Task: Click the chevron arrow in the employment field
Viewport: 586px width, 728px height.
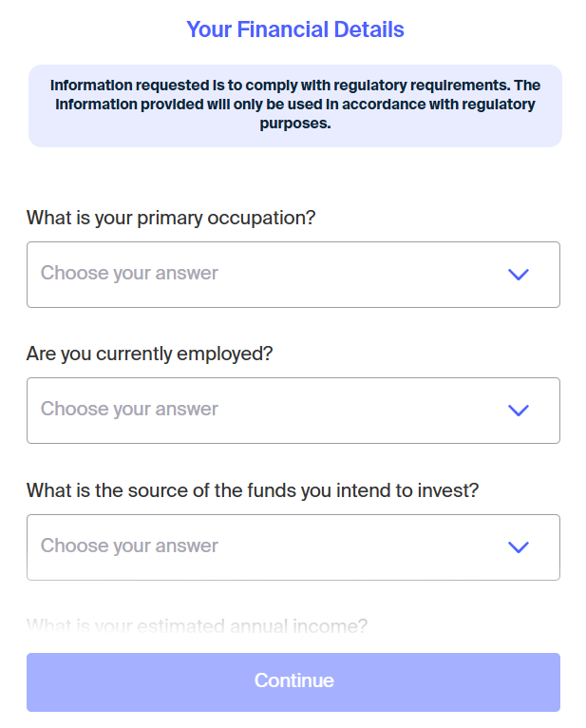Action: click(x=518, y=411)
